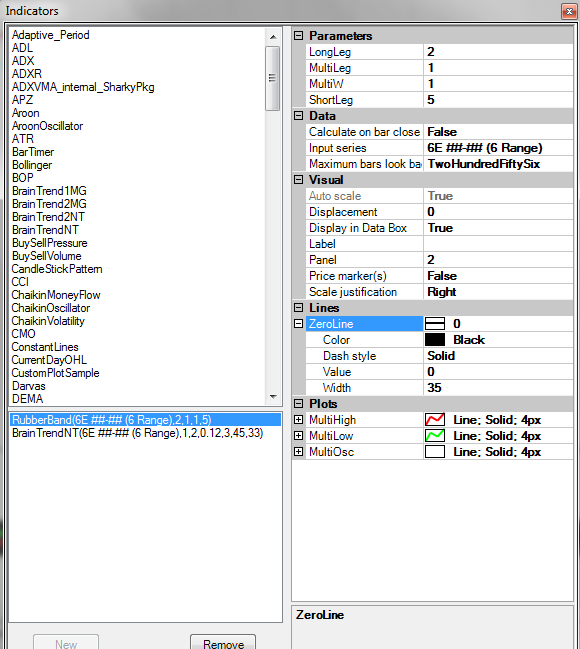Viewport: 580px width, 649px height.
Task: Expand the MultiHigh plot settings
Action: [x=298, y=420]
